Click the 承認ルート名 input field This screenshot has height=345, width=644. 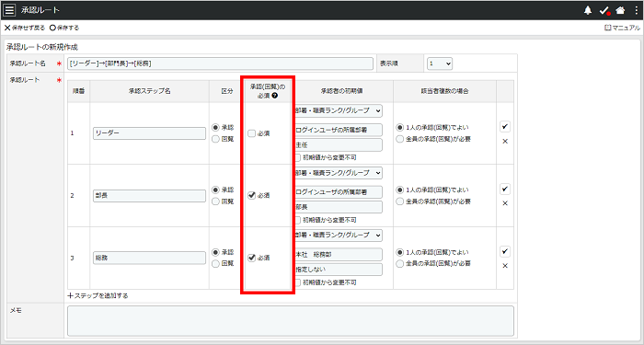click(220, 63)
